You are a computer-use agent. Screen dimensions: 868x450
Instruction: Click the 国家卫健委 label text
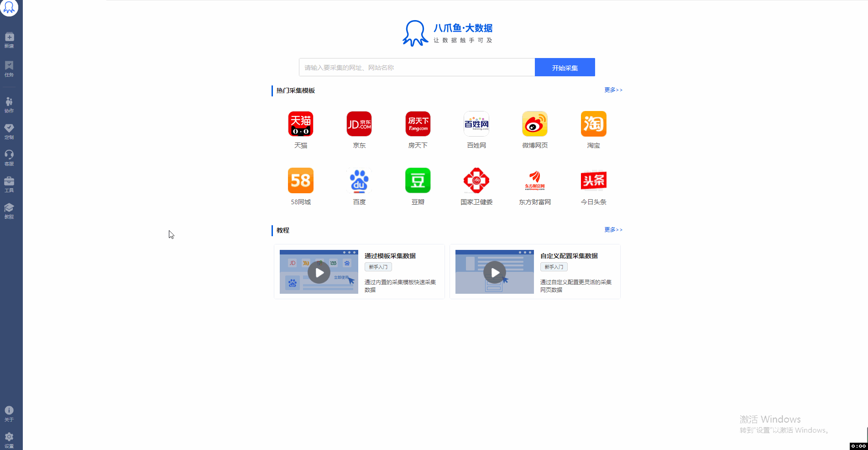tap(476, 202)
